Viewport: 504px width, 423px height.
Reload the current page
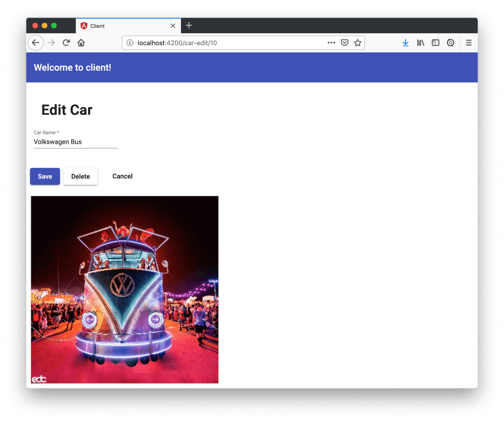click(66, 43)
